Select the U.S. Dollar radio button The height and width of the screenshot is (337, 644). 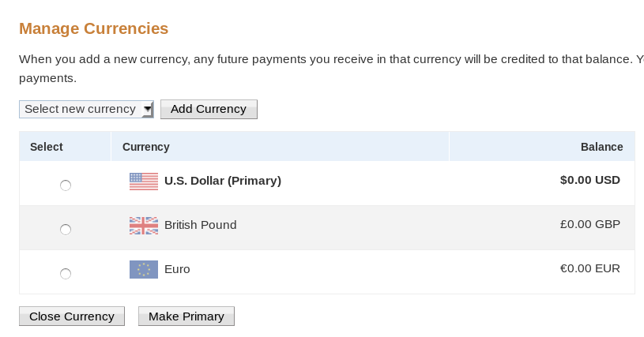pyautogui.click(x=66, y=185)
